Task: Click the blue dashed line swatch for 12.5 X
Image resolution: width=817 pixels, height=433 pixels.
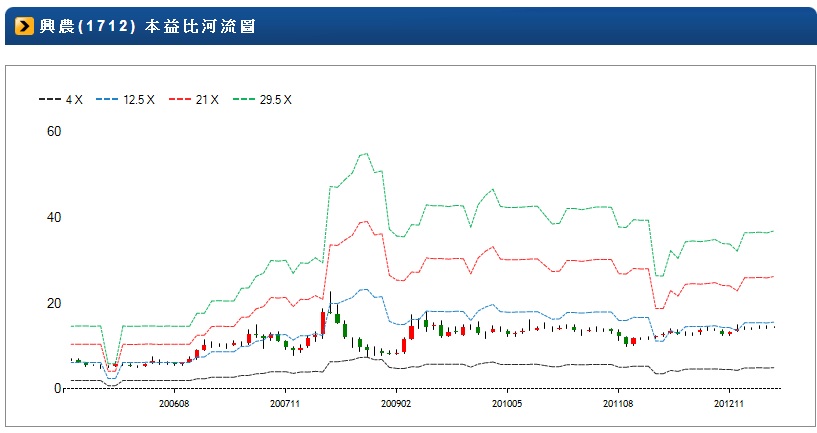Action: click(x=107, y=100)
